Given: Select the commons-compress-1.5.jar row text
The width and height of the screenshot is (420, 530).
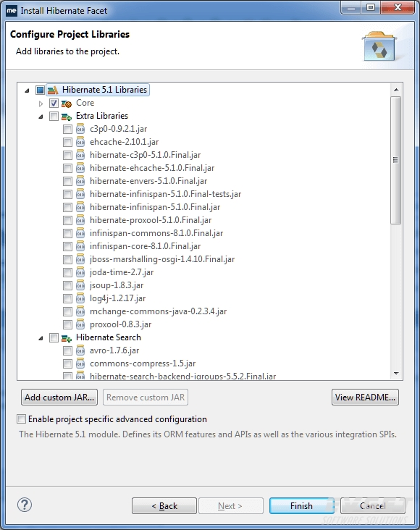Looking at the screenshot, I should pos(143,363).
